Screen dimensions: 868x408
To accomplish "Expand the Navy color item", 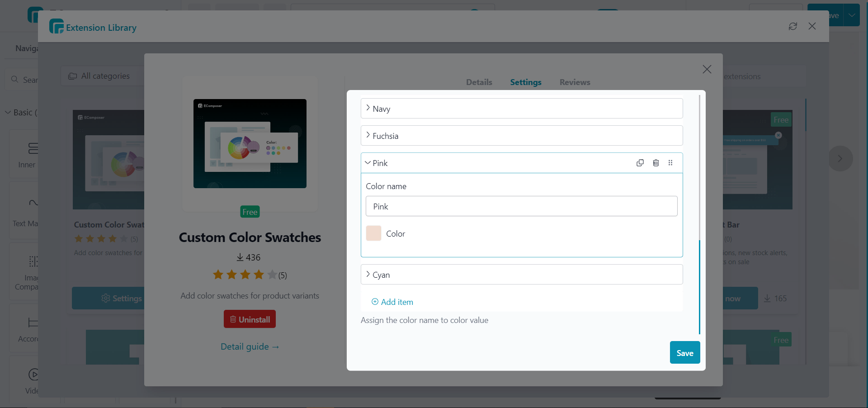I will [522, 109].
